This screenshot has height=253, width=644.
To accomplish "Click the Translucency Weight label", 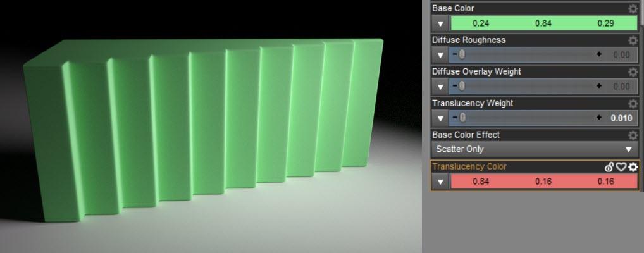I will (x=473, y=103).
